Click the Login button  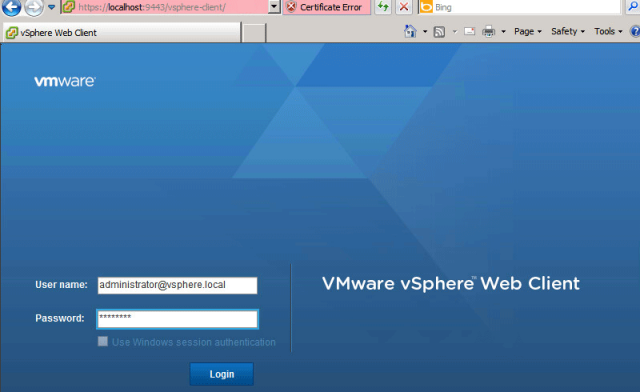tap(222, 374)
